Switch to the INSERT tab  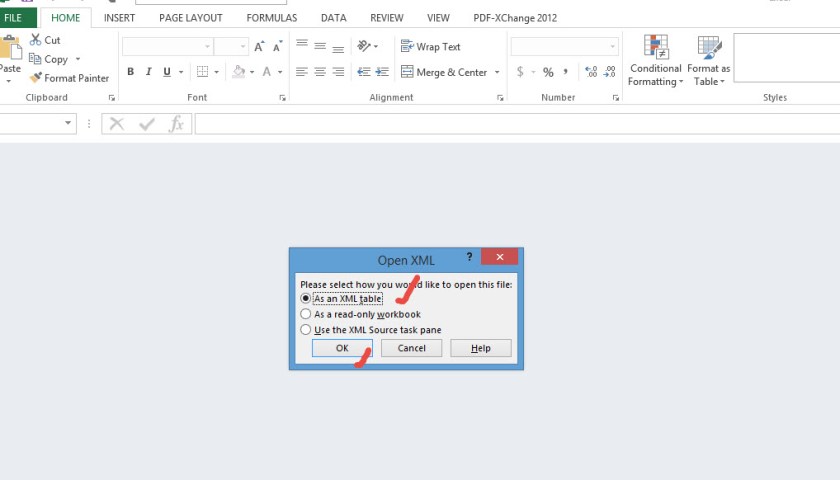pyautogui.click(x=119, y=18)
